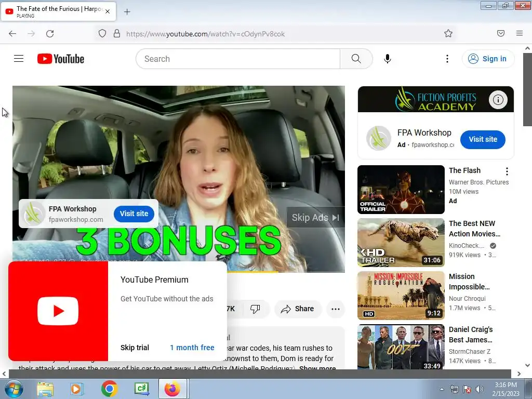The height and width of the screenshot is (399, 532).
Task: Reload the page with refresh icon
Action: pos(50,34)
